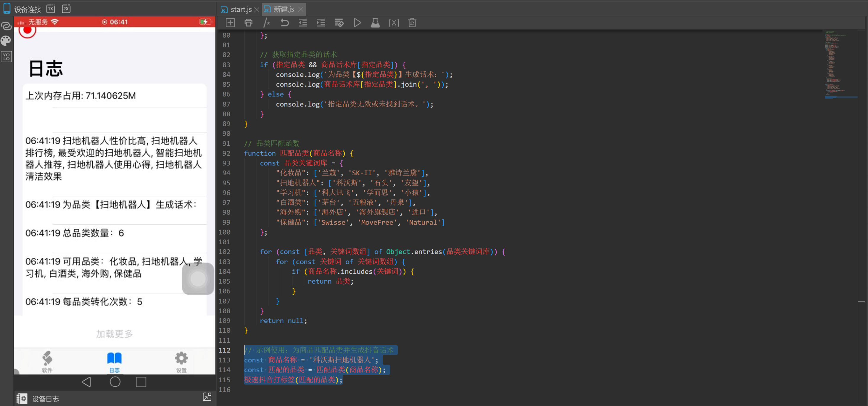This screenshot has width=868, height=406.
Task: Switch to the start.js tab
Action: pos(241,9)
